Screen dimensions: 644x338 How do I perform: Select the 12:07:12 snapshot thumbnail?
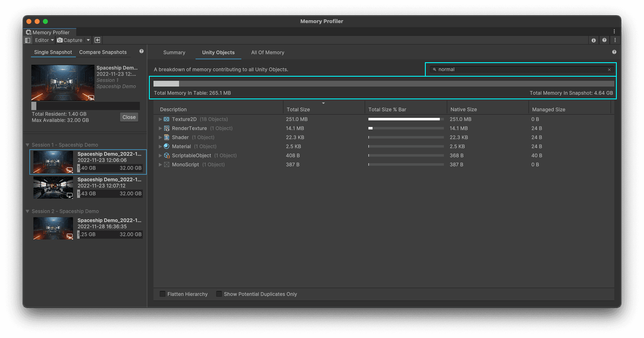pyautogui.click(x=53, y=188)
